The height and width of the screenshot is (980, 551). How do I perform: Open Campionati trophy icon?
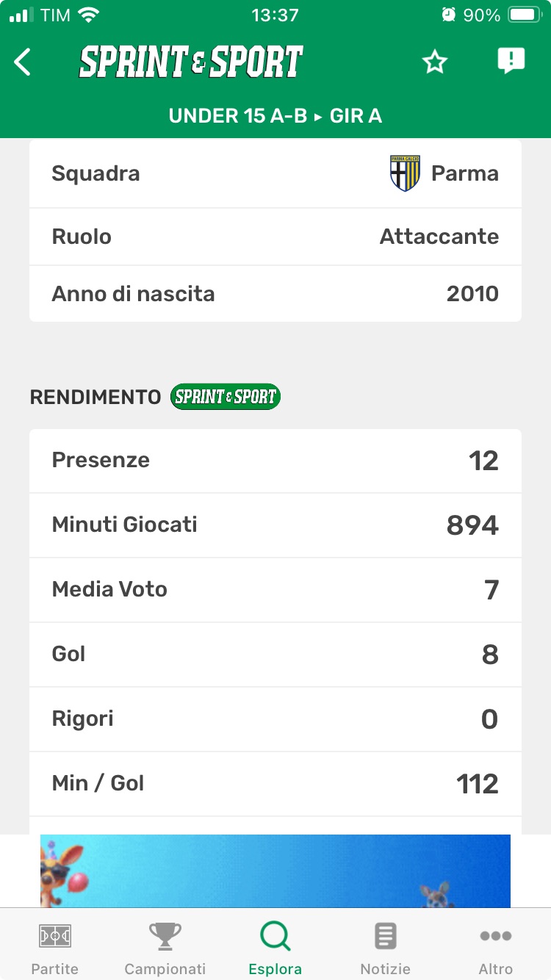[x=165, y=936]
